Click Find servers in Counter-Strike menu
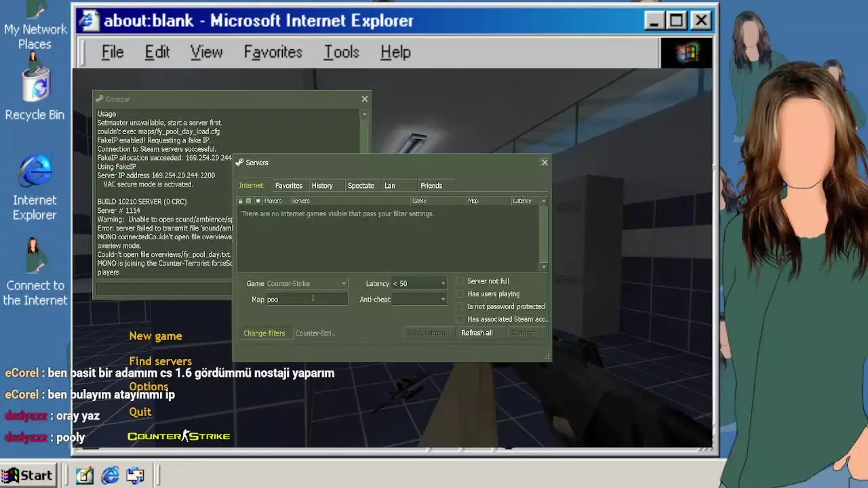This screenshot has height=488, width=868. coord(160,361)
